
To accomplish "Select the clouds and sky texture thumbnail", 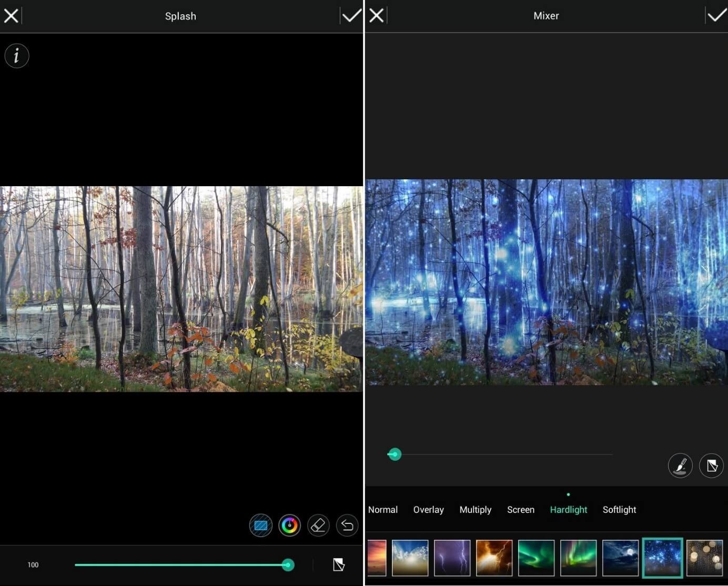I will tap(410, 558).
